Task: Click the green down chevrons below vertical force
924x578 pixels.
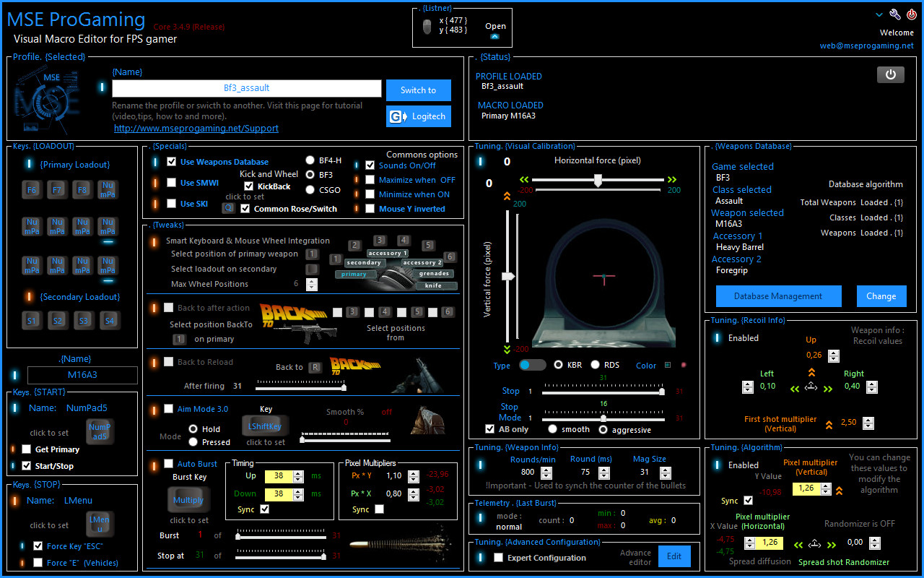Action: point(507,348)
